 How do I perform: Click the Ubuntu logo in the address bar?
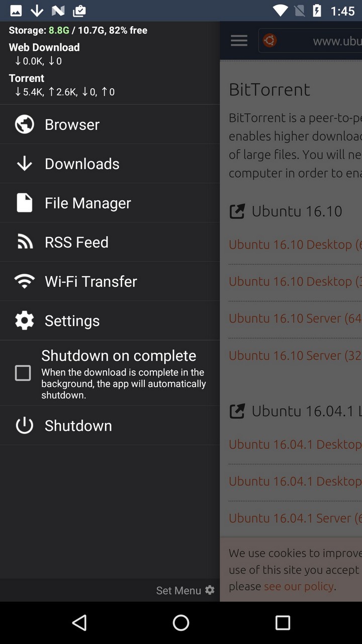coord(269,41)
